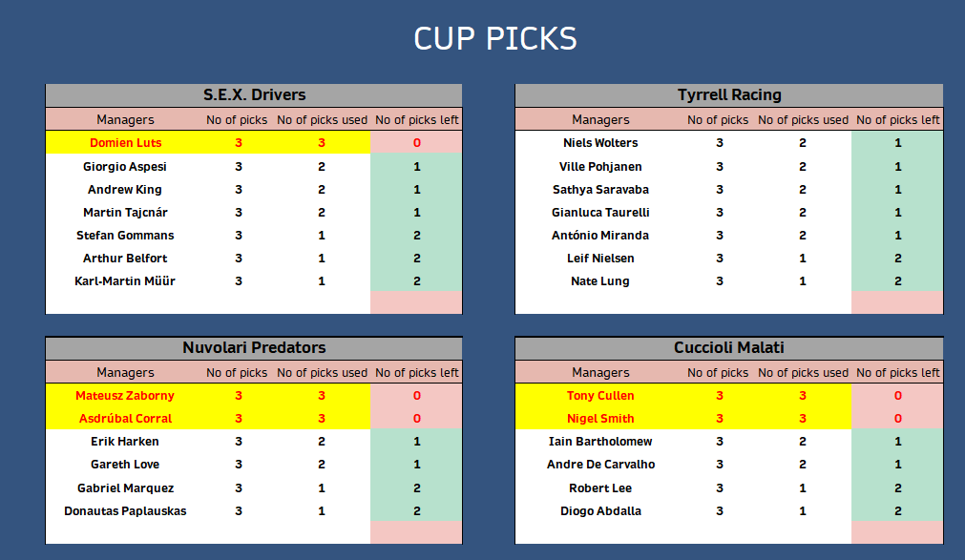This screenshot has width=965, height=560.
Task: Click Giorgio Aspesi's name cell
Action: (x=125, y=166)
